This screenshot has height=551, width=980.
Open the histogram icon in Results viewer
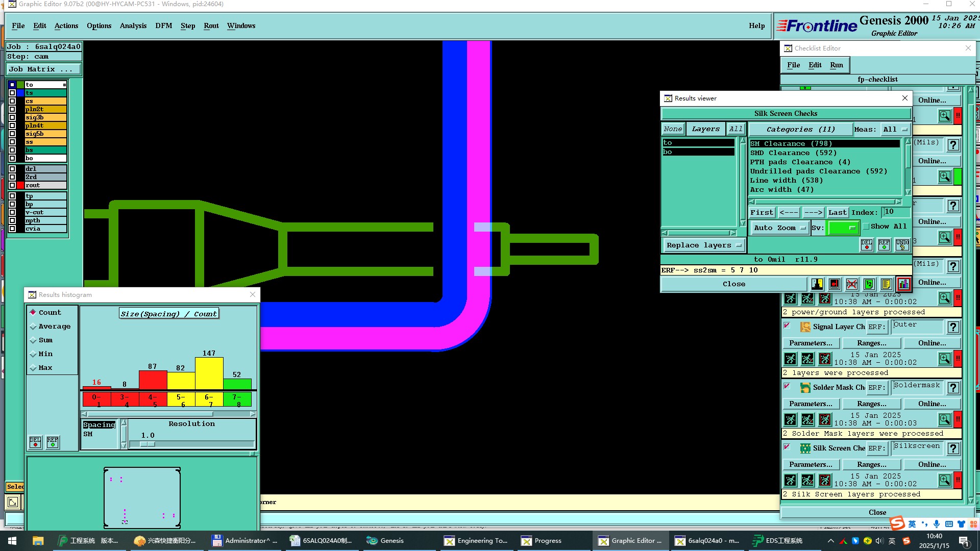point(903,284)
